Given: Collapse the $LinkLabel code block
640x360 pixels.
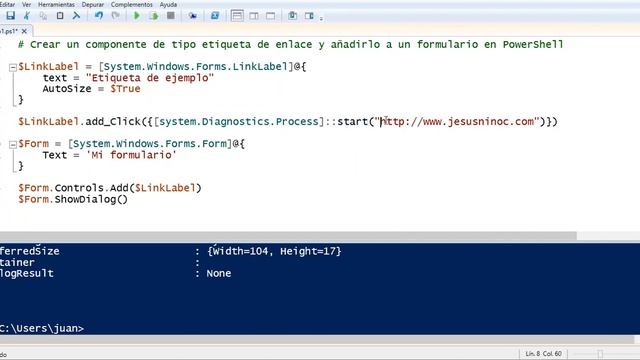Looking at the screenshot, I should coord(13,67).
